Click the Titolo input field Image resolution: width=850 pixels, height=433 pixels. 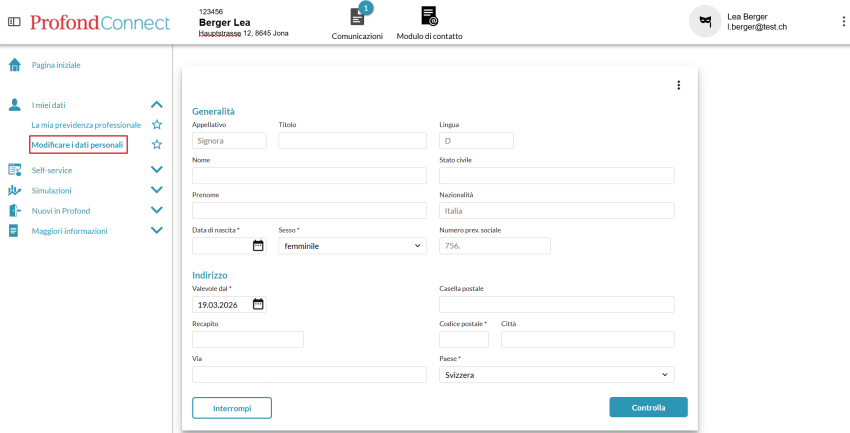[x=352, y=140]
